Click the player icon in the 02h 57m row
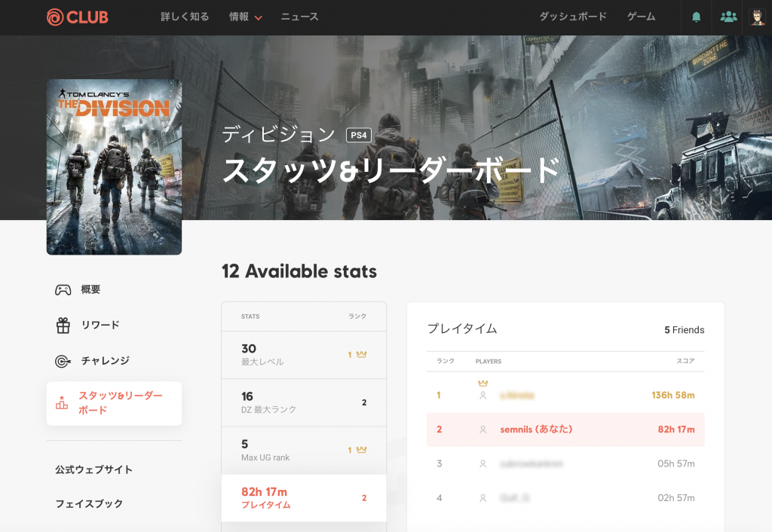Image resolution: width=772 pixels, height=532 pixels. pyautogui.click(x=483, y=498)
